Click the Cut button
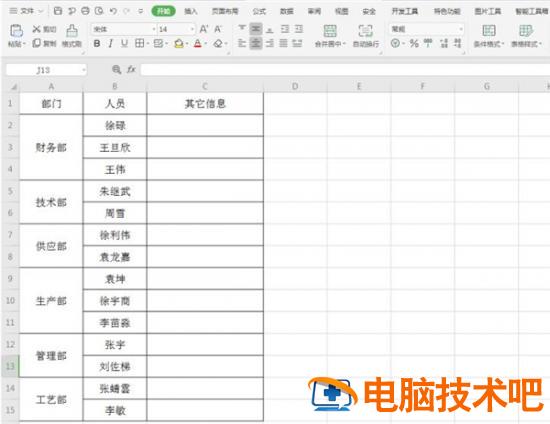 pos(44,29)
